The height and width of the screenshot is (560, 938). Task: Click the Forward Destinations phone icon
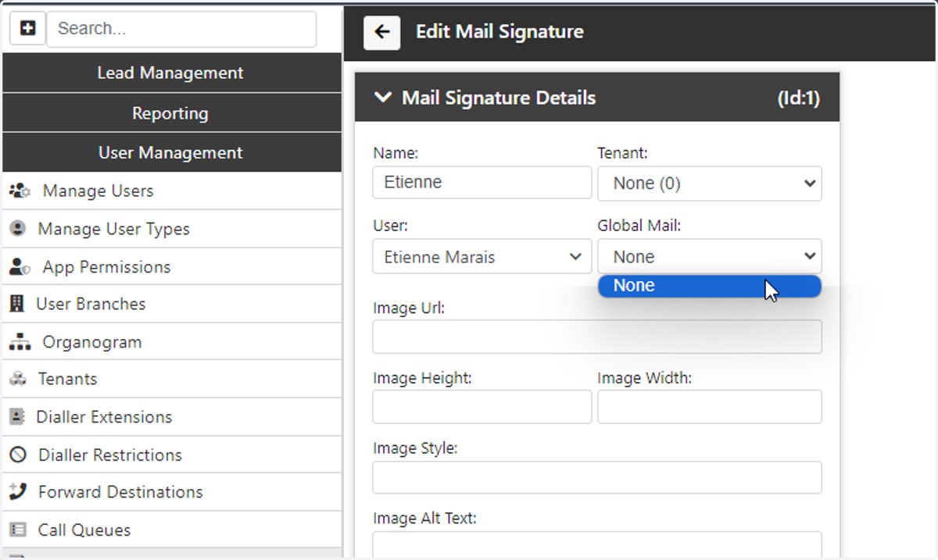point(17,492)
